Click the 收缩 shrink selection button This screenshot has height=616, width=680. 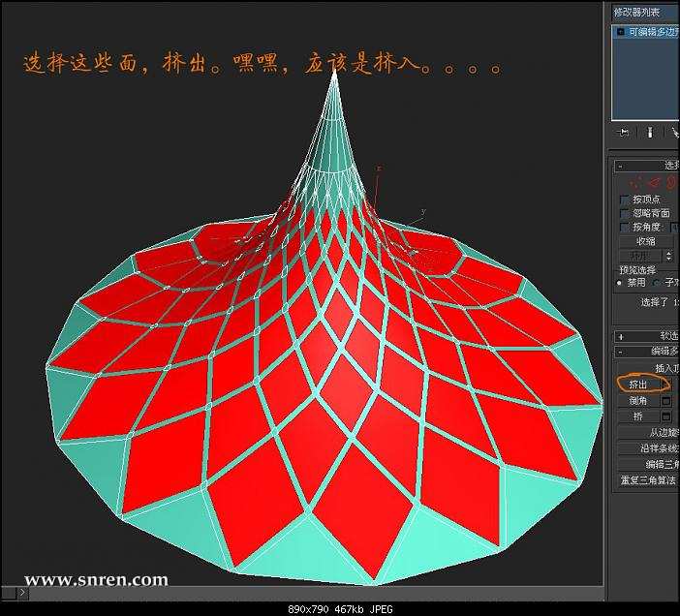[646, 241]
